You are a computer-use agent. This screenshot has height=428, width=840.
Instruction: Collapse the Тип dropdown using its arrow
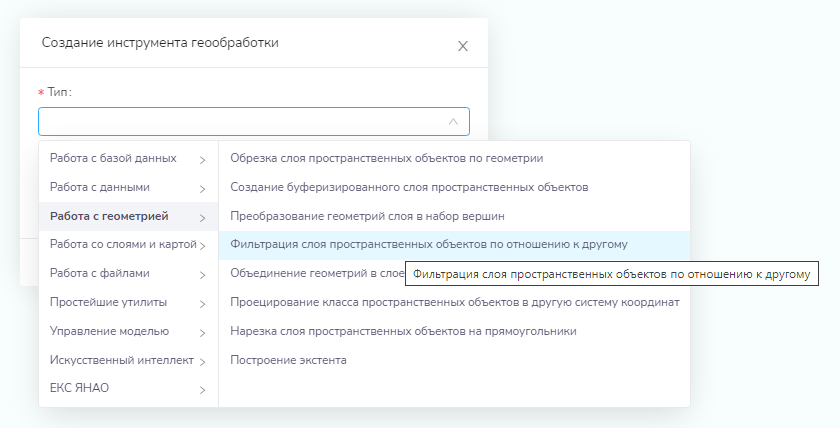453,121
